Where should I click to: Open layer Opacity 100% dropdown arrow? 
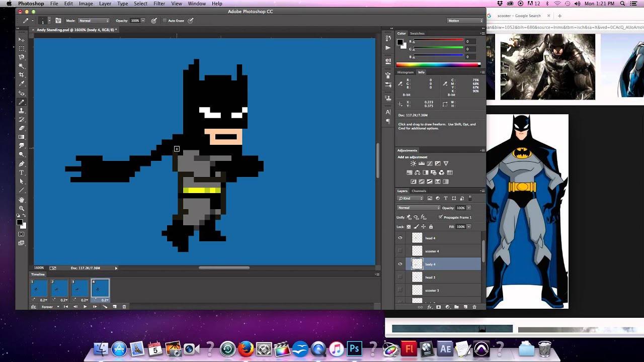pyautogui.click(x=468, y=208)
